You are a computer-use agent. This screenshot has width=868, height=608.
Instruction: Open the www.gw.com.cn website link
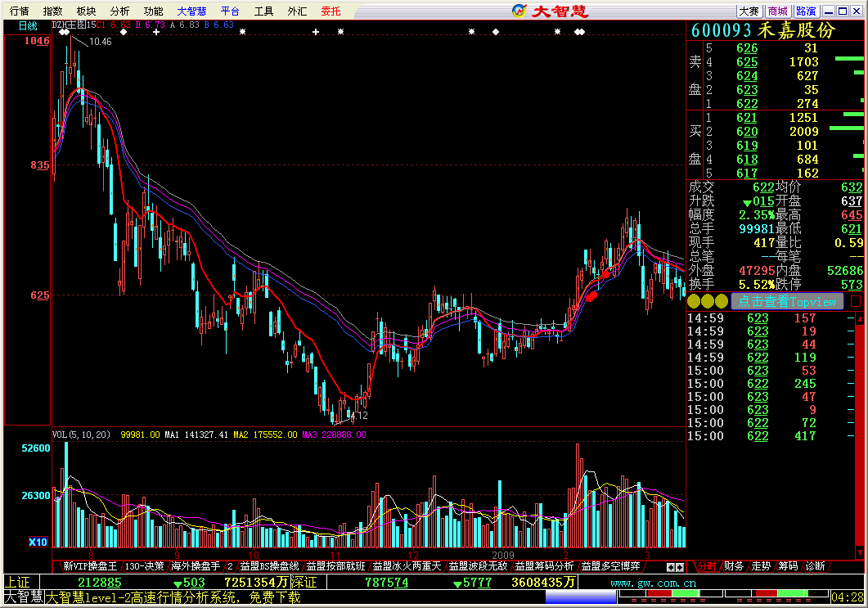[653, 583]
